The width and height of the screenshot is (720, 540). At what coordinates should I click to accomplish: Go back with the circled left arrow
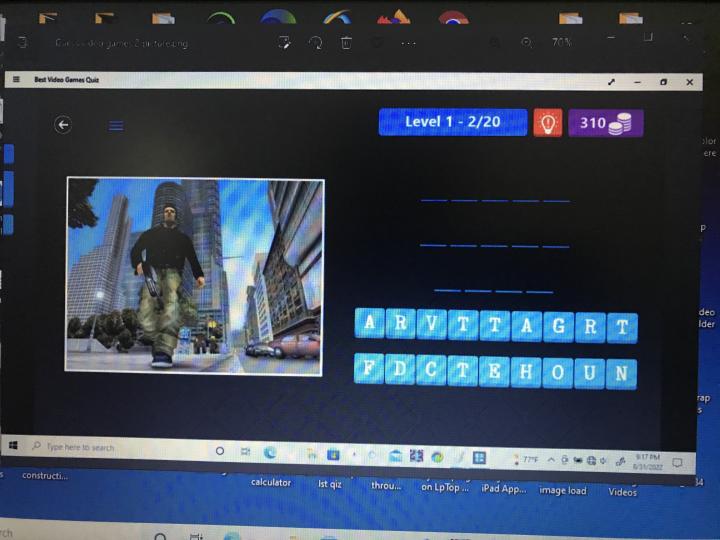point(63,124)
